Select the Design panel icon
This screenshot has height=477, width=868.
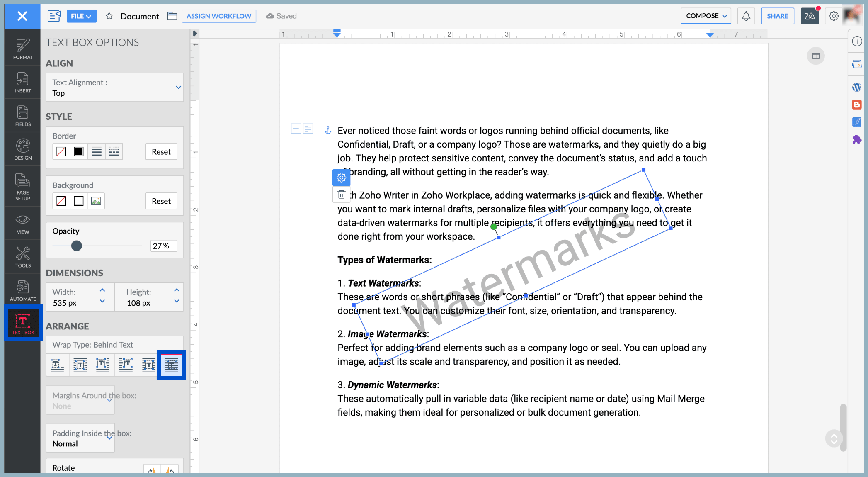22,149
